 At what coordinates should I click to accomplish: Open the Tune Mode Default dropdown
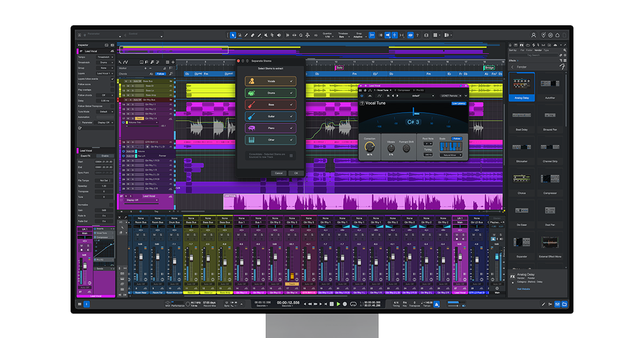click(x=105, y=112)
